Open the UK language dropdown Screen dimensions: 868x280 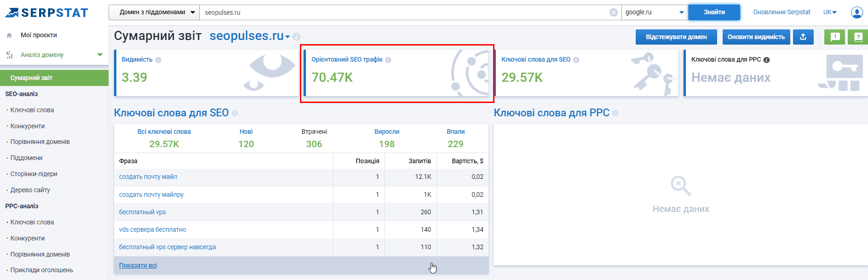[x=830, y=12]
